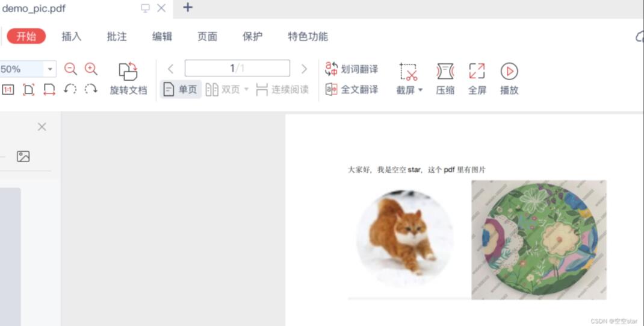Click the fit width icon
Screen dimensions: 644x326
click(x=49, y=90)
